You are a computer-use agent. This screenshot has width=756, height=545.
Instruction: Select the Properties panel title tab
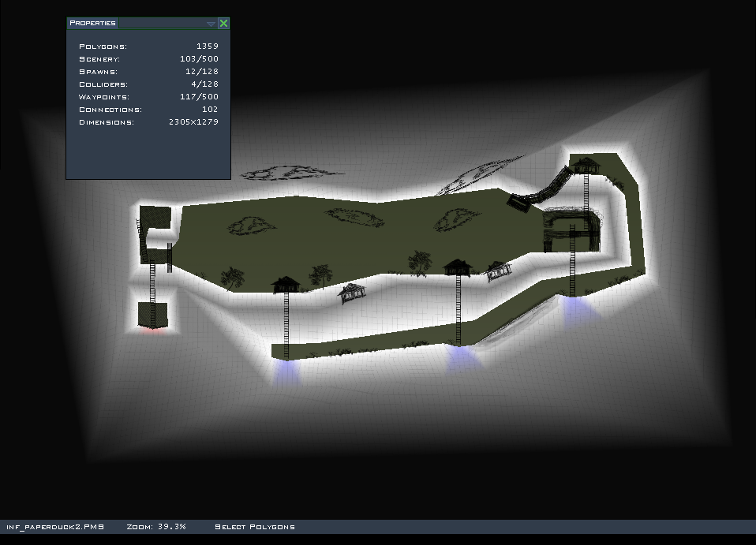pyautogui.click(x=93, y=23)
